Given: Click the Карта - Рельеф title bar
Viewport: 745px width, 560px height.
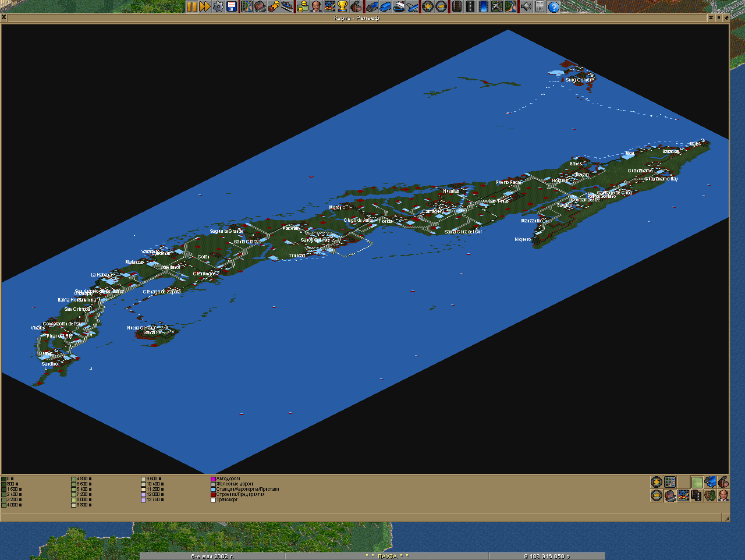Looking at the screenshot, I should (357, 18).
